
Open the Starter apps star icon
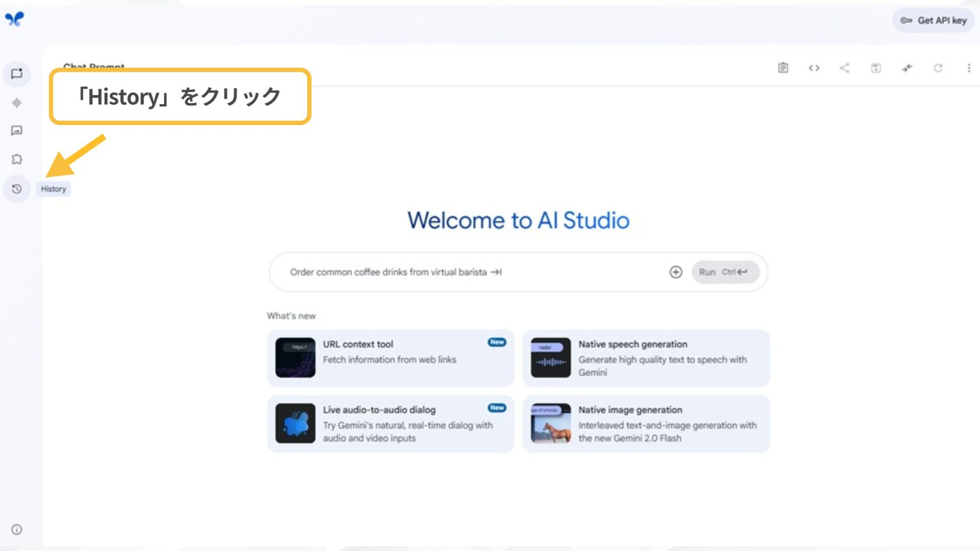pos(17,159)
